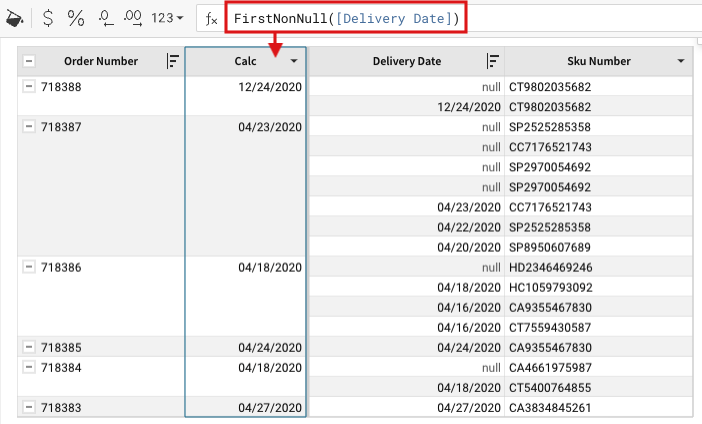
Task: Collapse all groups in Order Number header
Action: [28, 61]
